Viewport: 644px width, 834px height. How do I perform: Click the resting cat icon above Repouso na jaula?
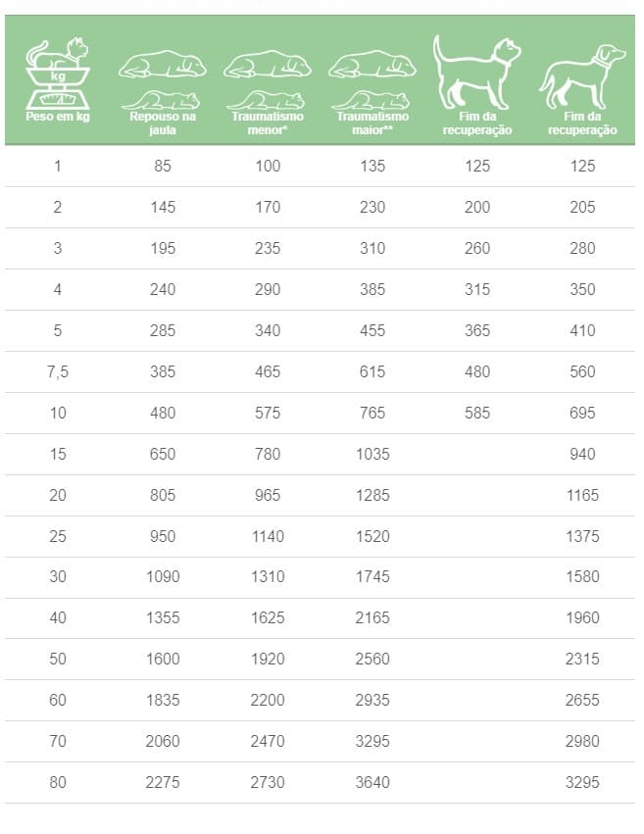point(163,100)
